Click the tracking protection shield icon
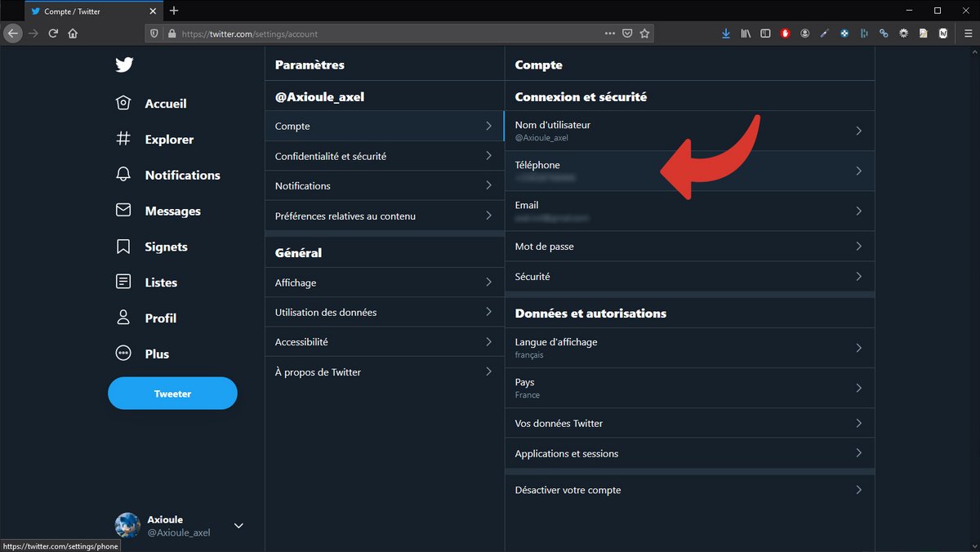Screen dimensions: 980x552 point(154,33)
